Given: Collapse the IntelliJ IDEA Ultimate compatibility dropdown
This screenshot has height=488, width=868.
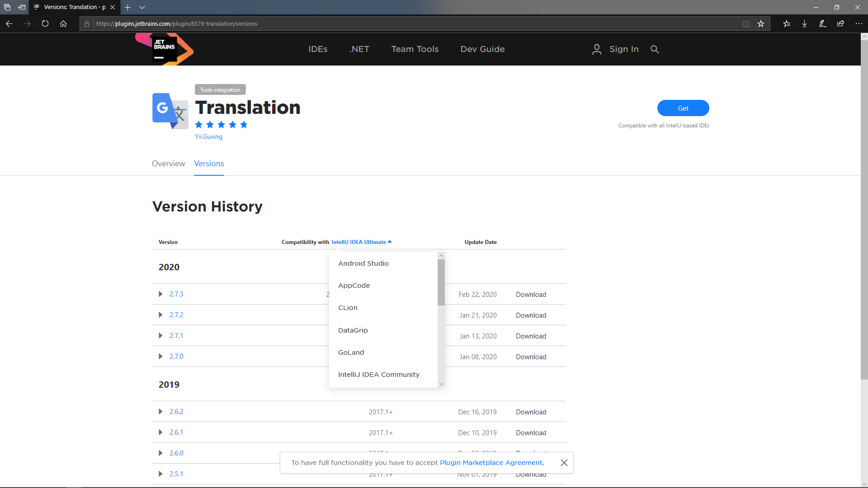Looking at the screenshot, I should pos(361,242).
